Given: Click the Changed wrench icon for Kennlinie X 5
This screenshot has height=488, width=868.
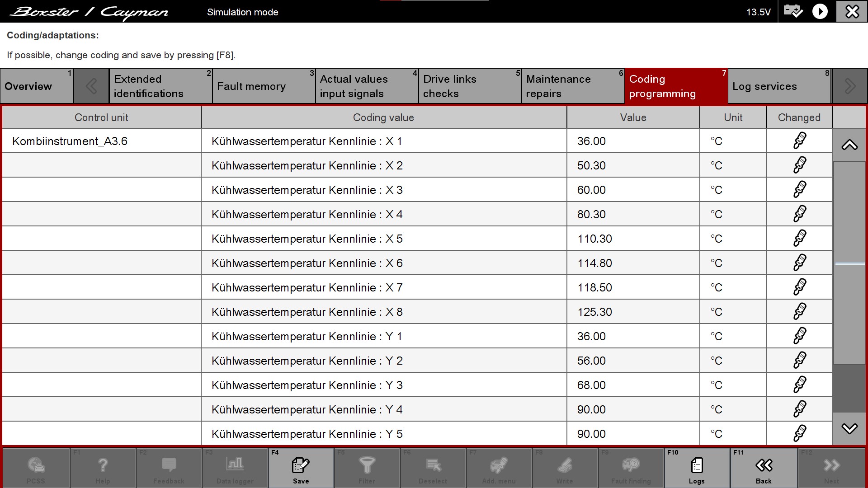Looking at the screenshot, I should (799, 239).
